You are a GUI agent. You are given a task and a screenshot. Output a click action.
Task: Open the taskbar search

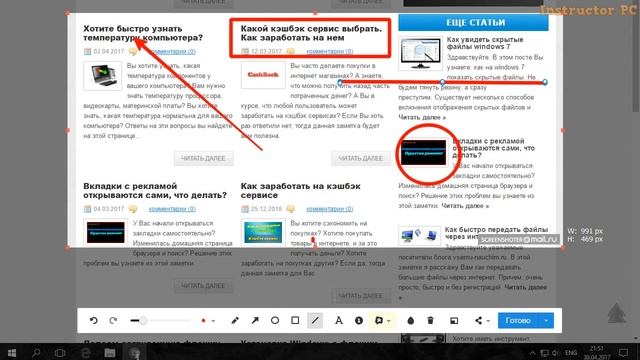pyautogui.click(x=36, y=352)
